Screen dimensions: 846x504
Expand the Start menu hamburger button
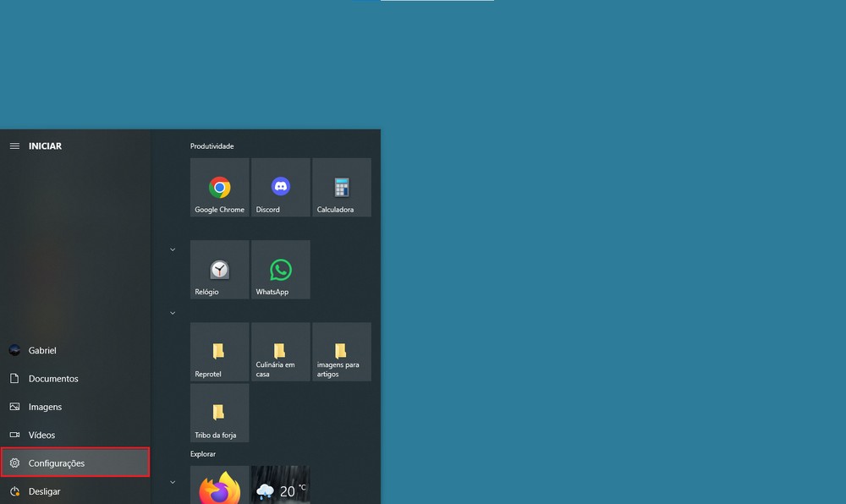click(x=14, y=145)
